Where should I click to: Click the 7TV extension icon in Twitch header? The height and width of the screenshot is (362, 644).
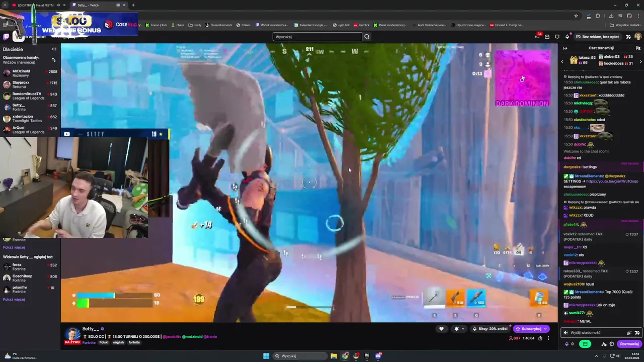click(x=628, y=37)
